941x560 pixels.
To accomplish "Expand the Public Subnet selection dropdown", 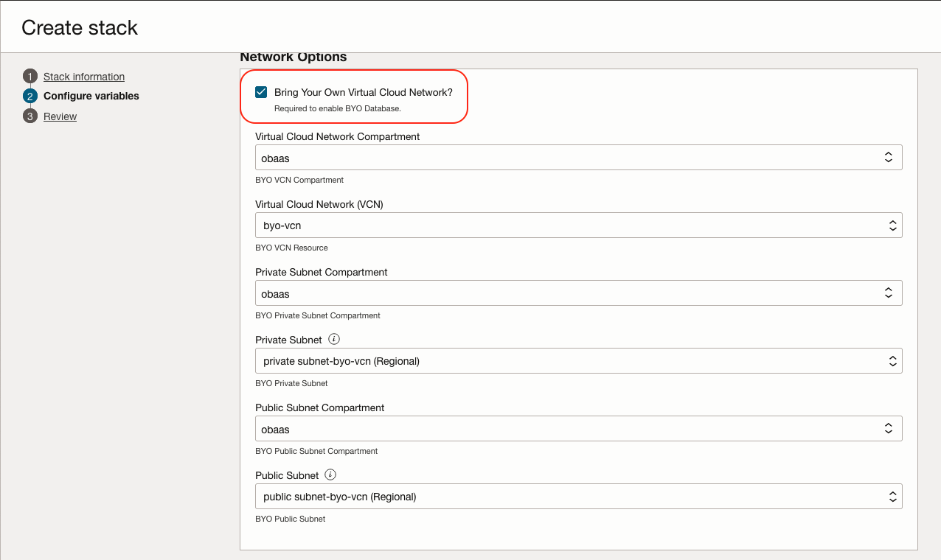I will (578, 497).
